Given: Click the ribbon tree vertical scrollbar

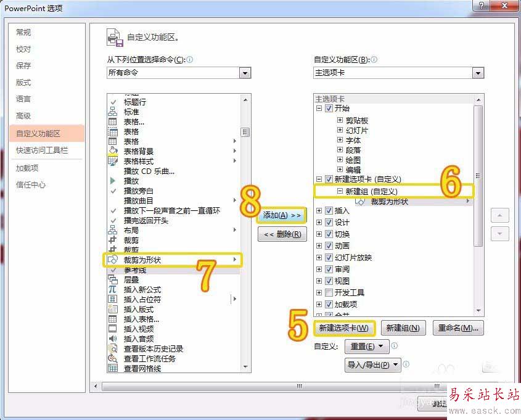Looking at the screenshot, I should [478, 176].
